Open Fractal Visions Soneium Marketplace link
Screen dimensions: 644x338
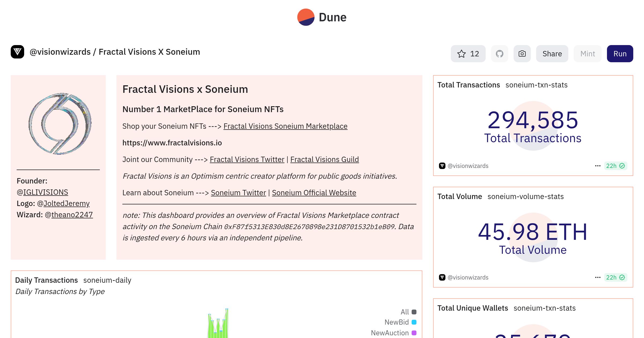[x=285, y=126]
